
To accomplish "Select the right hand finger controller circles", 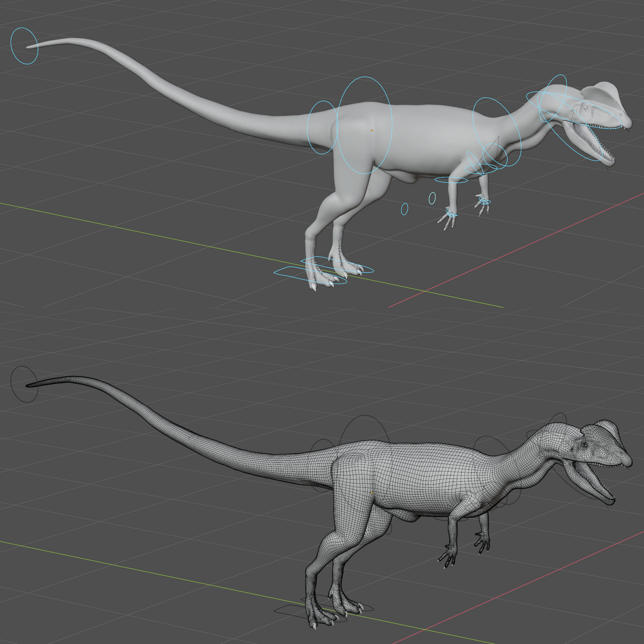I will (485, 202).
